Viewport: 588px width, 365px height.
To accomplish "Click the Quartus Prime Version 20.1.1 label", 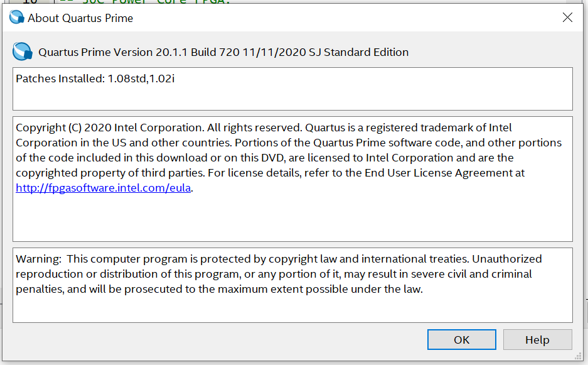I will (144, 52).
